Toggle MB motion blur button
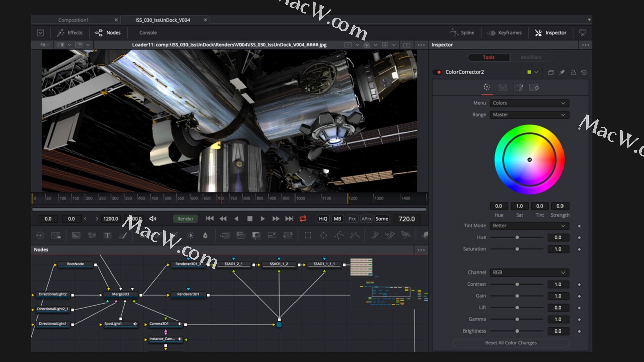The width and height of the screenshot is (644, 362). coord(337,219)
